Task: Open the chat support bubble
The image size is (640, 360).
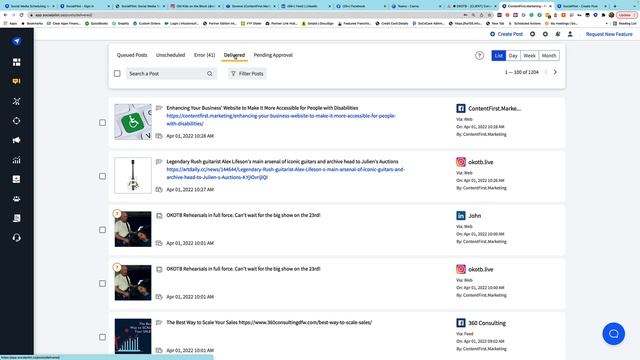Action: pyautogui.click(x=613, y=334)
